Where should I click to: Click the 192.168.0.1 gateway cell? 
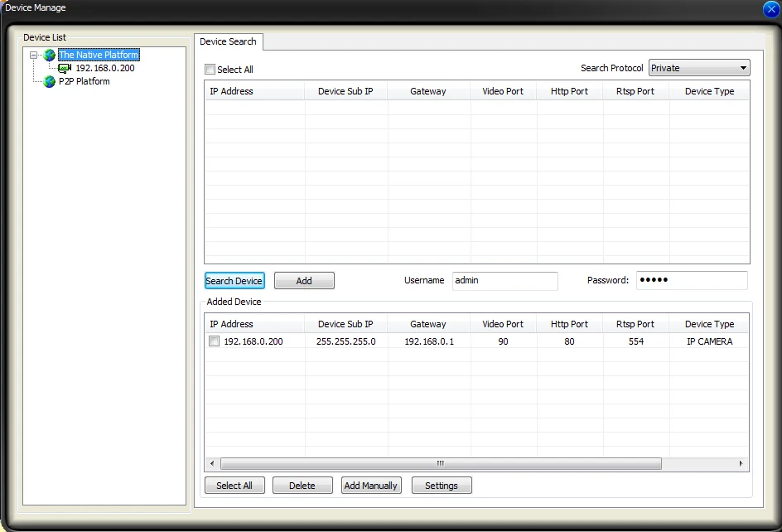429,342
